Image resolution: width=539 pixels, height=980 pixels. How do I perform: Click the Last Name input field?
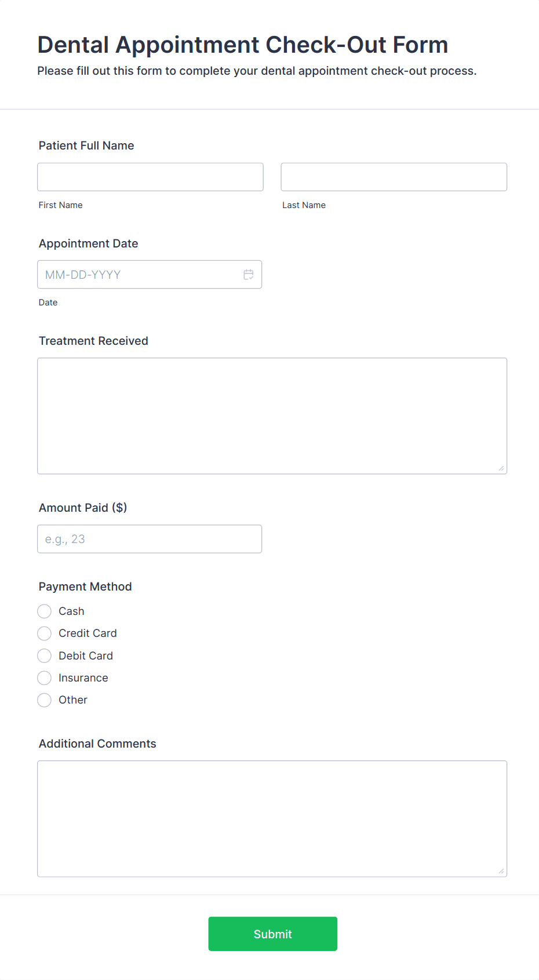(394, 177)
